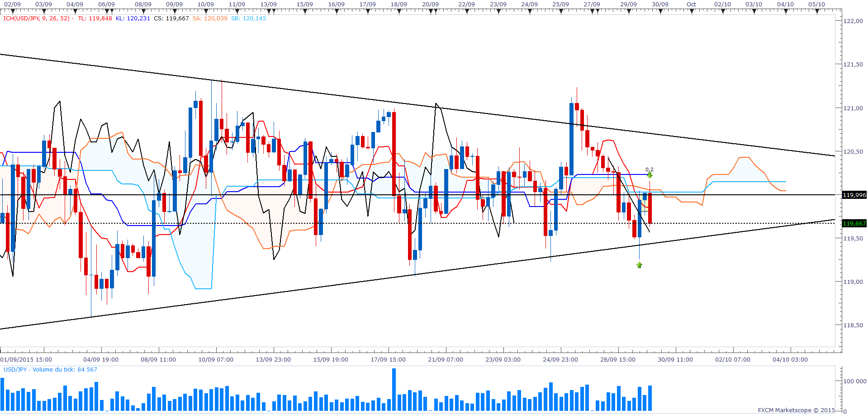Click the 121,50 price axis label
This screenshot has width=868, height=414.
tap(854, 65)
